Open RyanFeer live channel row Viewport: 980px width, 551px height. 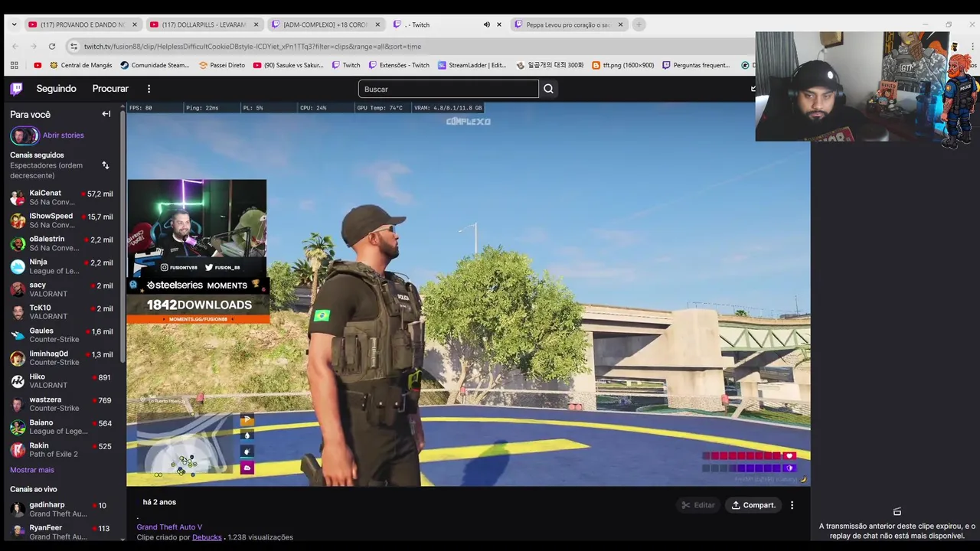pyautogui.click(x=61, y=533)
